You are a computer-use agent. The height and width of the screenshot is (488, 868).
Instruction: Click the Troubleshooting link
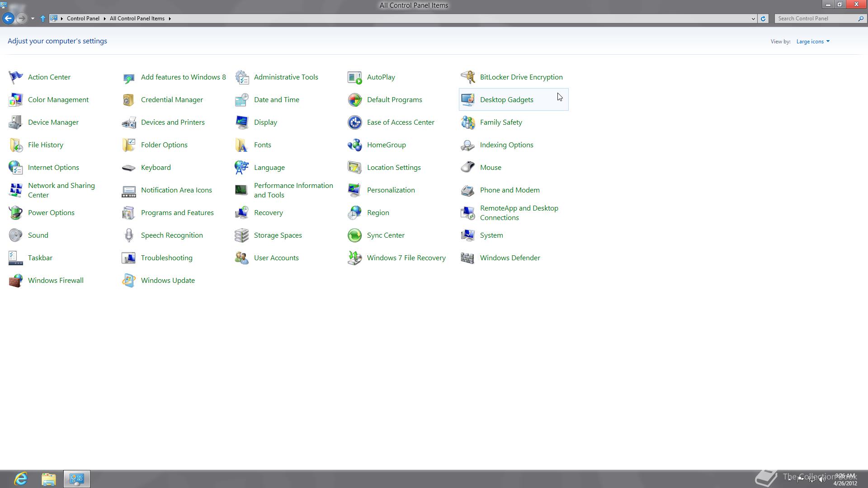[x=167, y=258]
